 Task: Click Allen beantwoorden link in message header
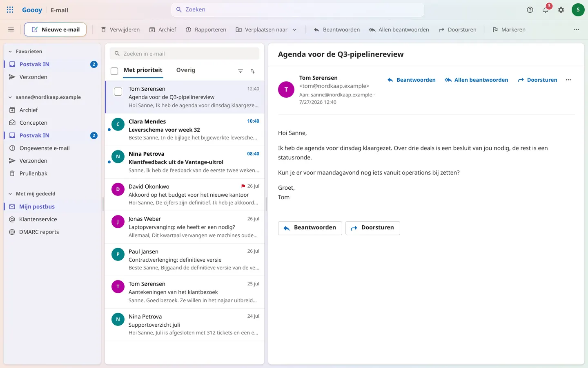pos(476,80)
